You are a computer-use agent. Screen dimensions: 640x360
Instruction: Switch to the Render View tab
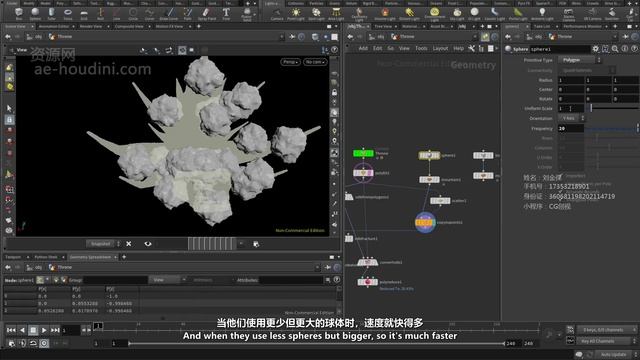click(x=91, y=27)
